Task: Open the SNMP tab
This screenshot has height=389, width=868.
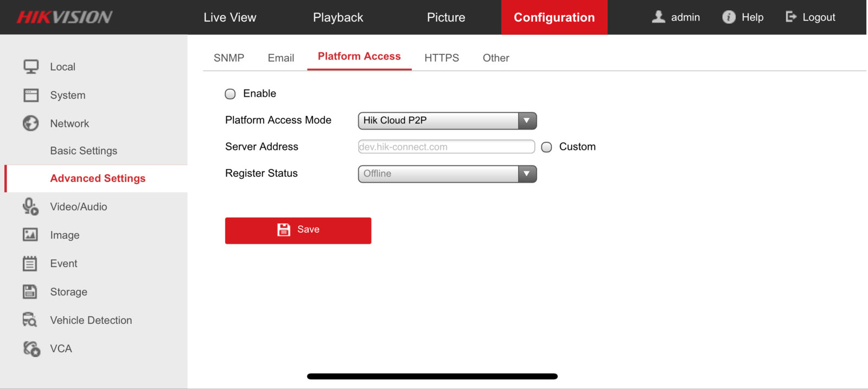Action: [x=229, y=58]
